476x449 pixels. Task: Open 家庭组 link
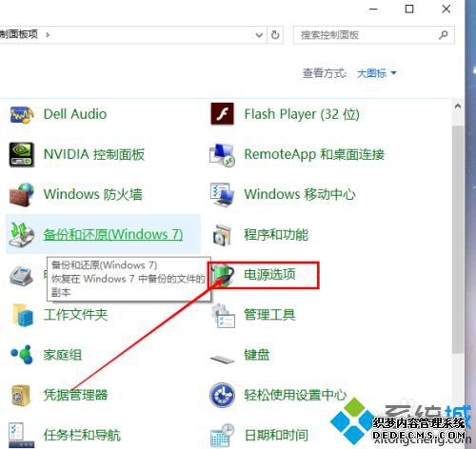coord(63,355)
